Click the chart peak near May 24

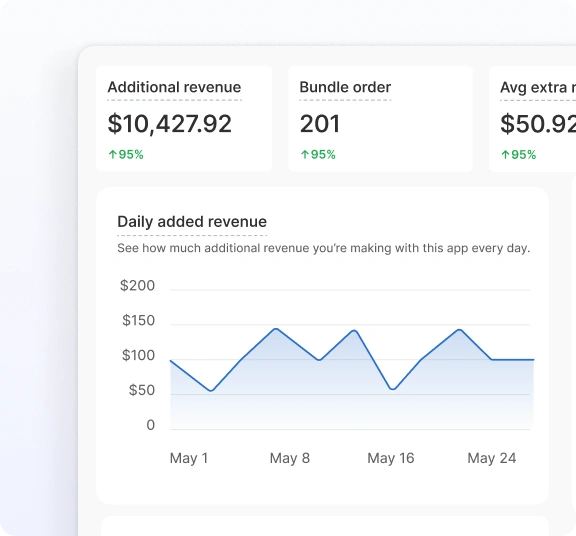pyautogui.click(x=460, y=330)
